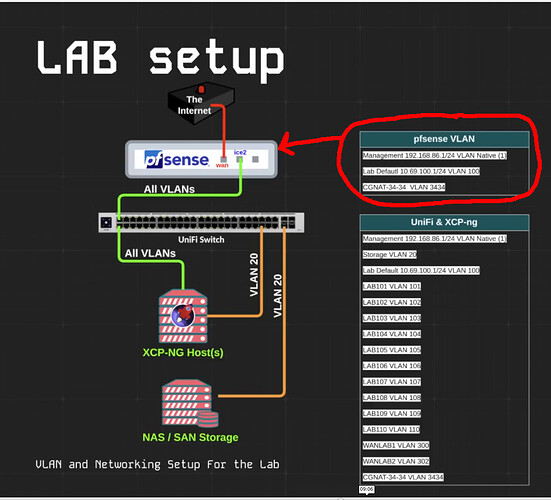Click the ice2 port on pfsense
This screenshot has width=551, height=500.
239,160
